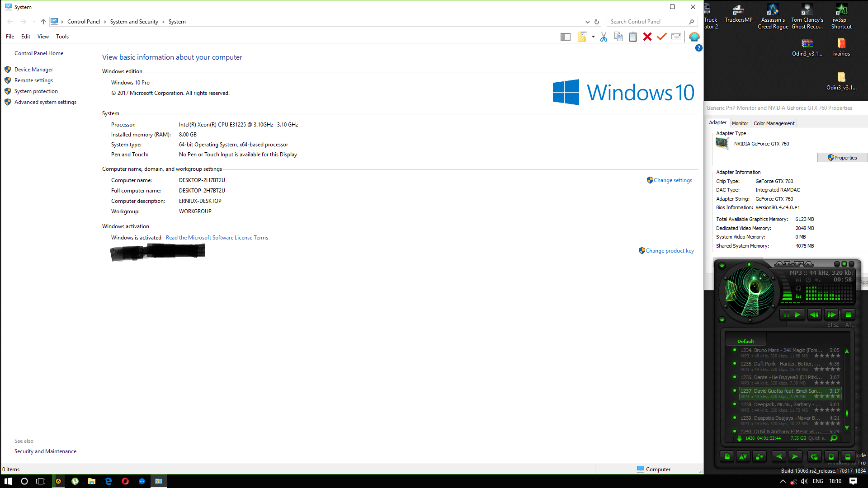Click the playlist left triangle button

pos(779,456)
